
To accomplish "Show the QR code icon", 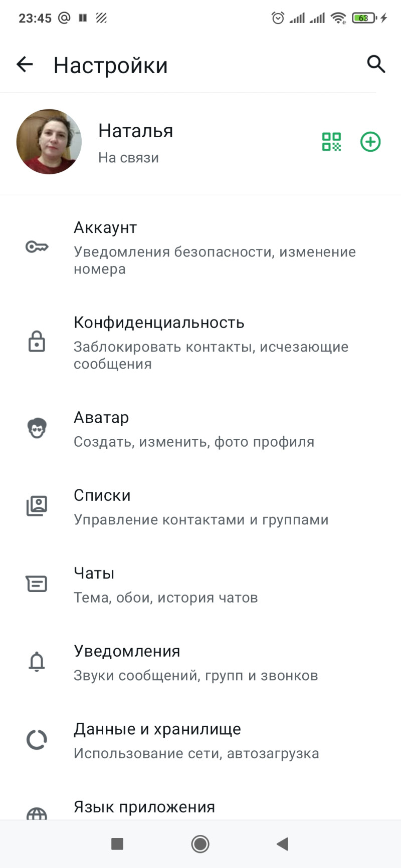I will [x=331, y=142].
